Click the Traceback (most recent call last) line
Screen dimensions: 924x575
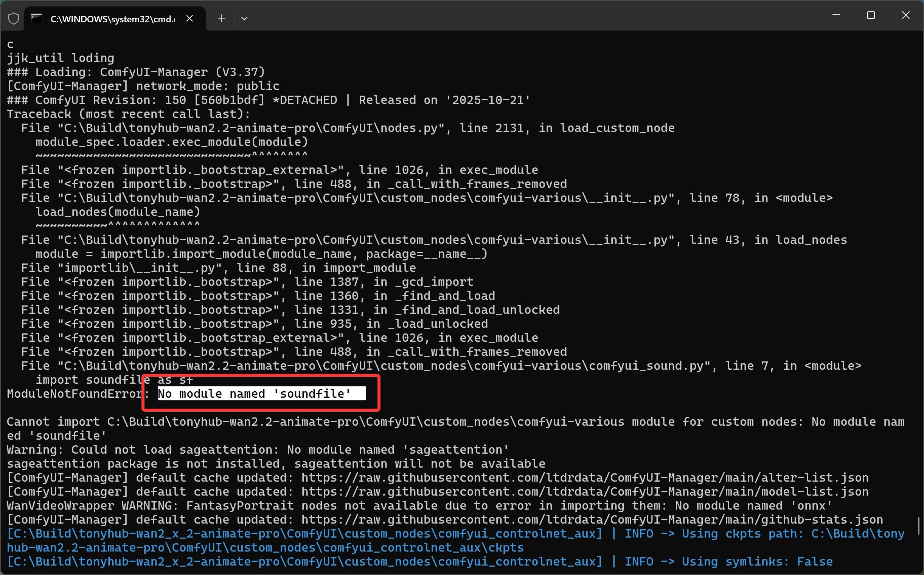128,114
